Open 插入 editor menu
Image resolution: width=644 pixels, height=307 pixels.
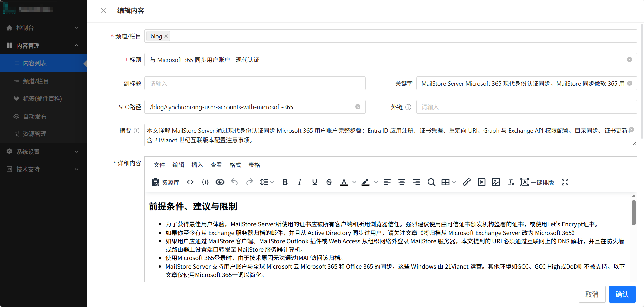click(197, 165)
